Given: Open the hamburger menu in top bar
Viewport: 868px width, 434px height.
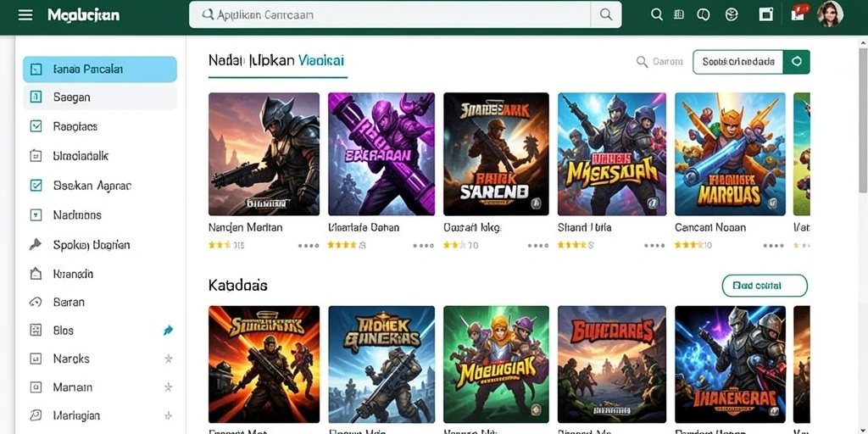Looking at the screenshot, I should (25, 15).
